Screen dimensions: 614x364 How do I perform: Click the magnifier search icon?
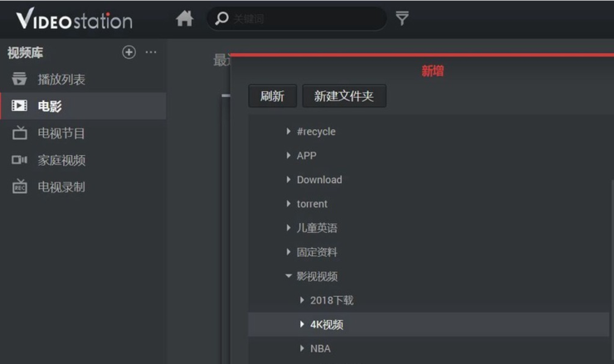tap(222, 18)
